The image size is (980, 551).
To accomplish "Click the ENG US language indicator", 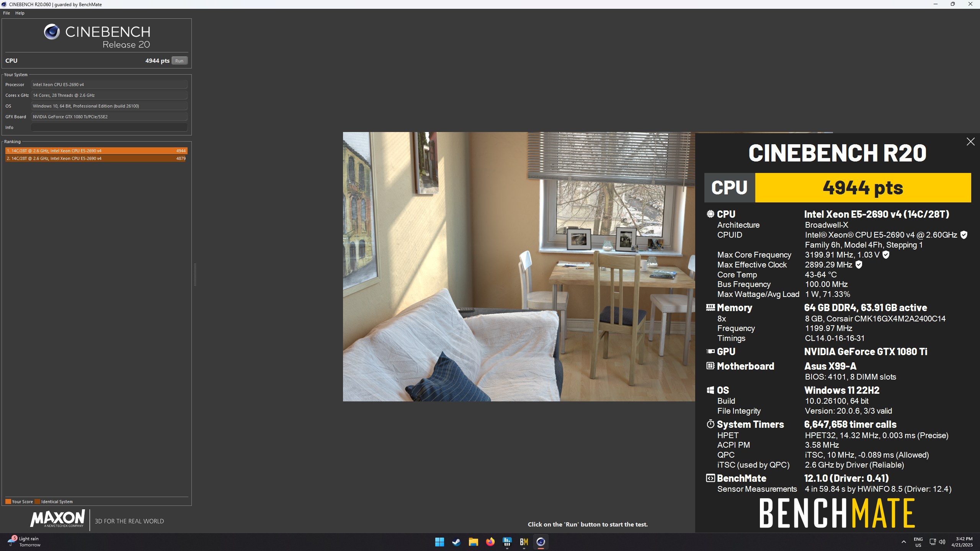I will [x=918, y=542].
